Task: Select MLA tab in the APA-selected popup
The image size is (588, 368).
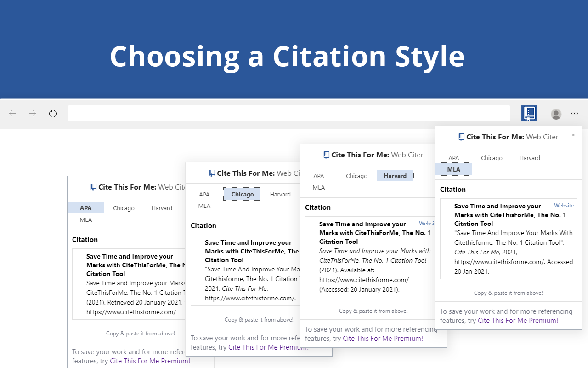Action: (86, 219)
